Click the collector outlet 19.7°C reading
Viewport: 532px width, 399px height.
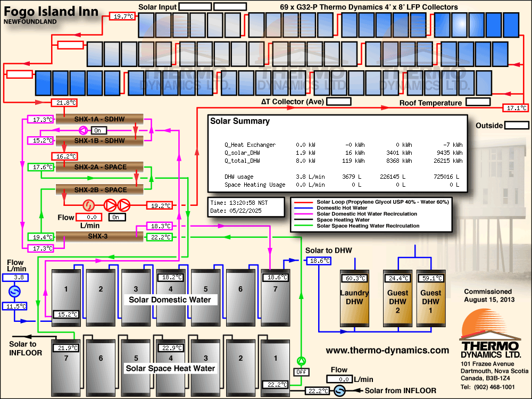pos(123,16)
